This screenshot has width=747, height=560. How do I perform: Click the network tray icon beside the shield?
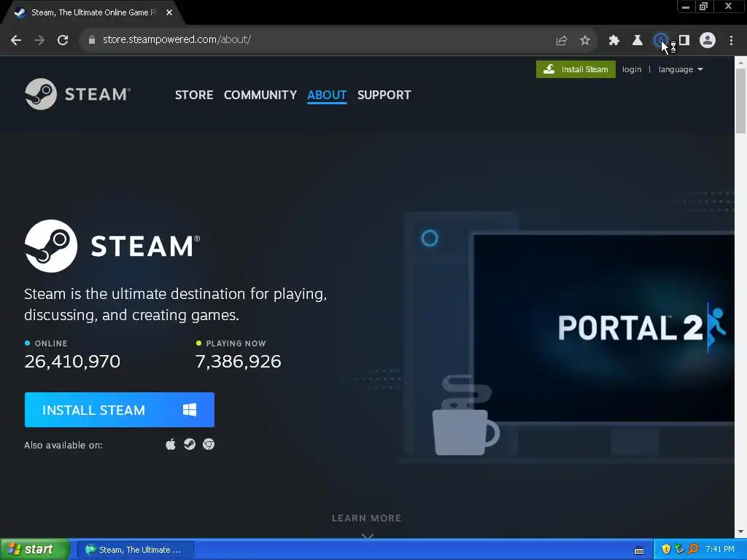[679, 550]
